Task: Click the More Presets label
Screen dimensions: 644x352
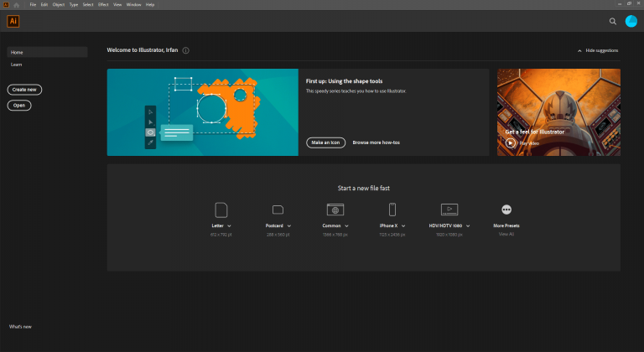Action: click(x=506, y=226)
